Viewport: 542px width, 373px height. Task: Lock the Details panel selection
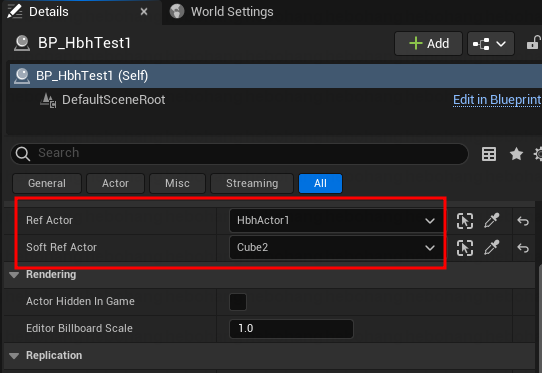(x=533, y=43)
